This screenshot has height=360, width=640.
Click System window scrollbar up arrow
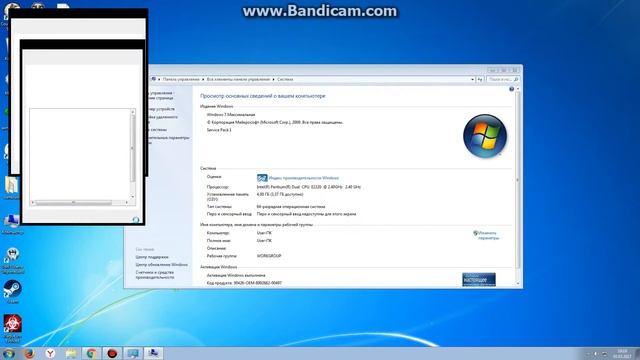click(518, 89)
